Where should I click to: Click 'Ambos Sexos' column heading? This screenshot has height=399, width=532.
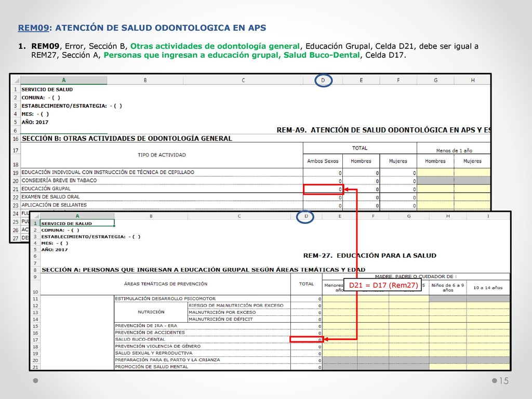click(323, 161)
